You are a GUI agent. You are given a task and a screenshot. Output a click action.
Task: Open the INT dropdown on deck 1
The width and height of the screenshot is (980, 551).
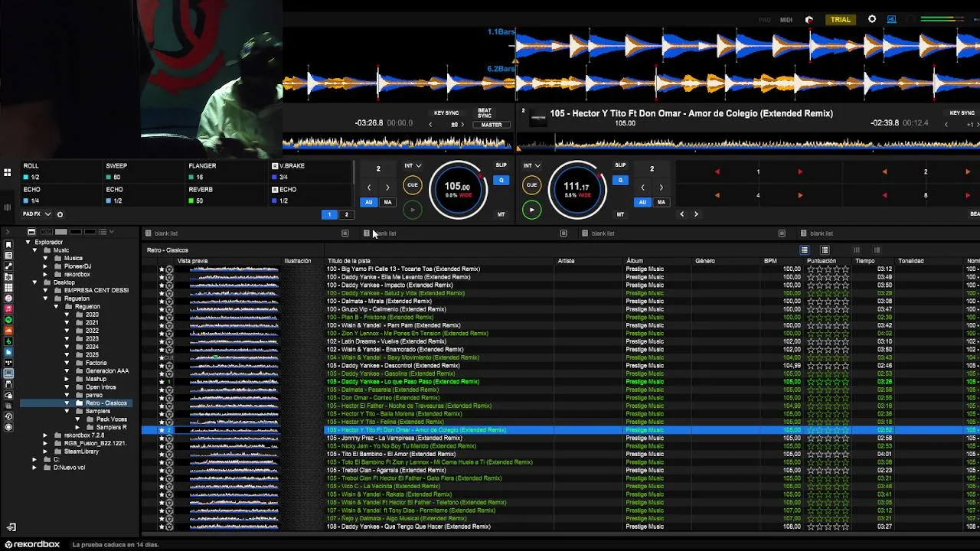click(x=413, y=165)
